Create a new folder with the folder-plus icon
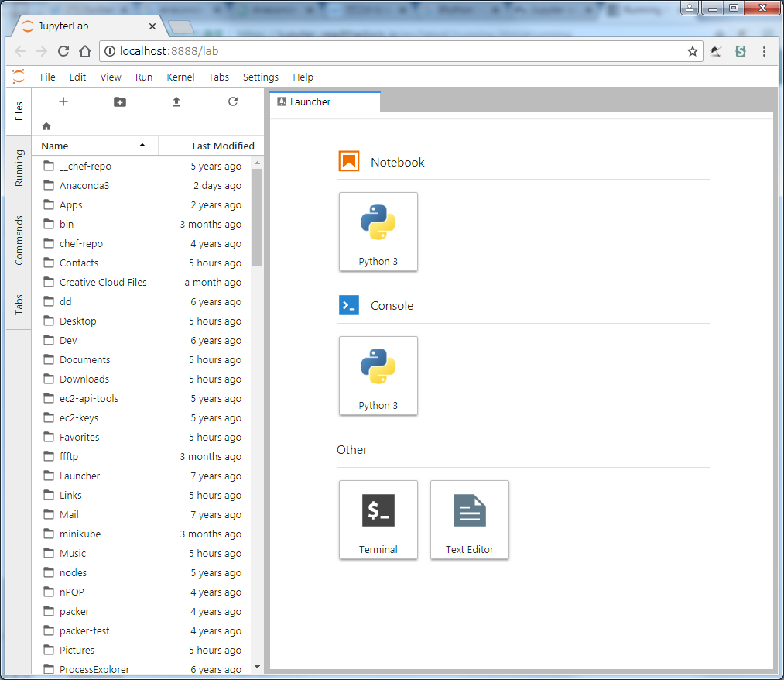Screen dimensions: 784x680 [120, 102]
